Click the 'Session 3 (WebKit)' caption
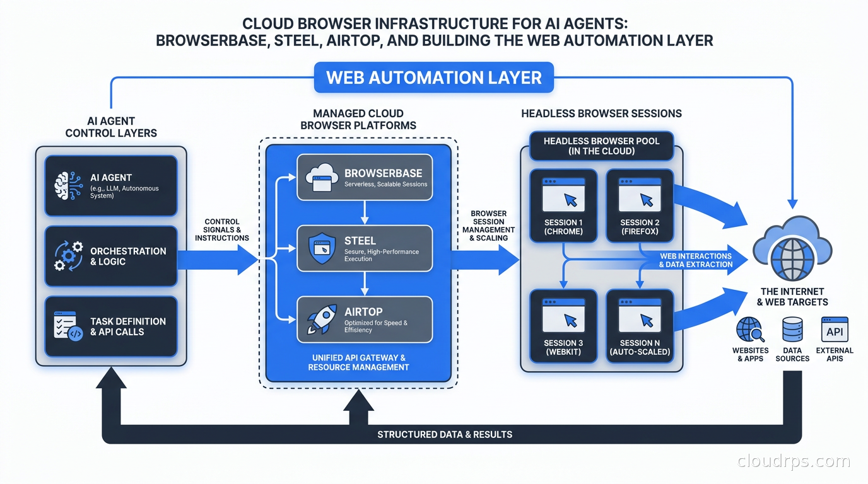 (563, 347)
